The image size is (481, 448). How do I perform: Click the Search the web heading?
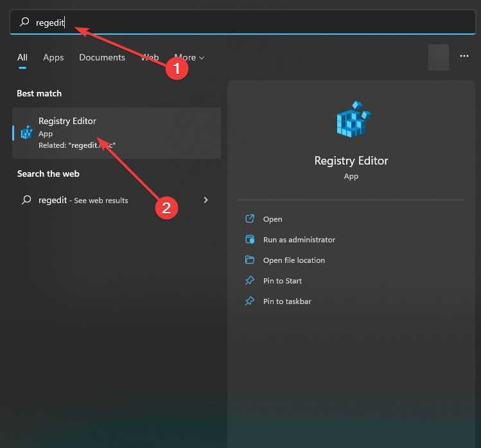(48, 174)
